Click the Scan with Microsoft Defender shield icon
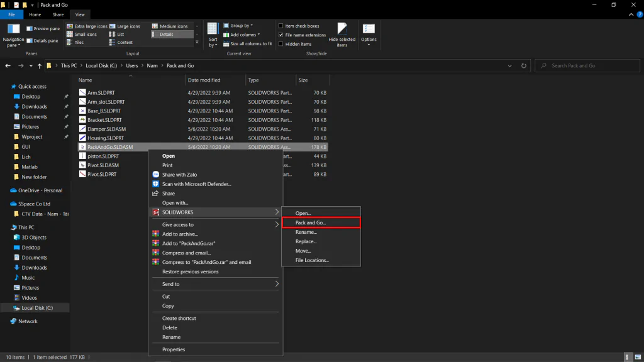Screen dimensions: 644x362 (156, 184)
